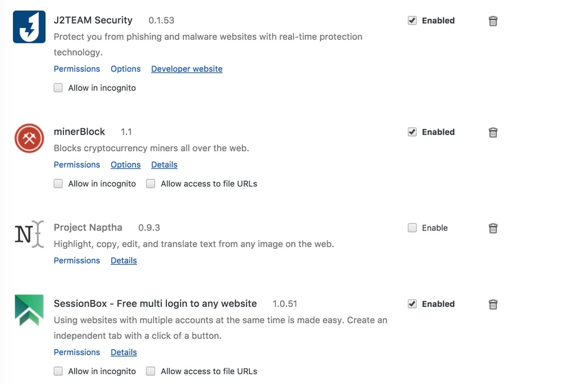Allow minerBlock access to file URLs

[151, 183]
